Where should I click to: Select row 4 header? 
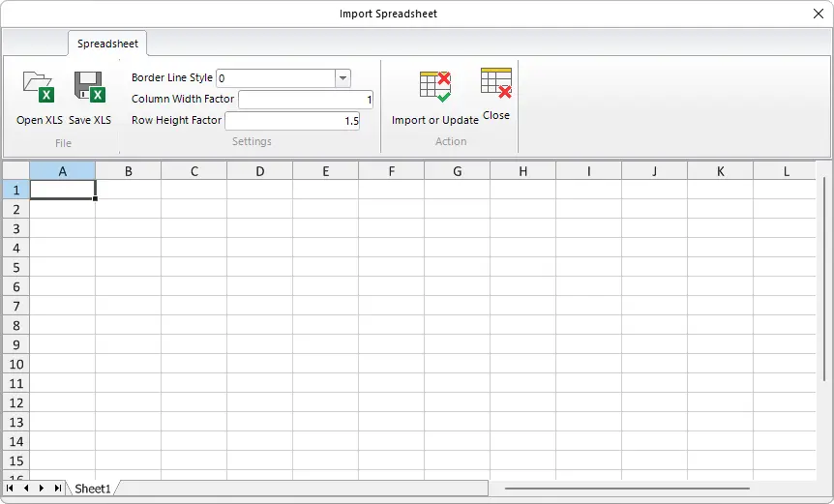16,248
